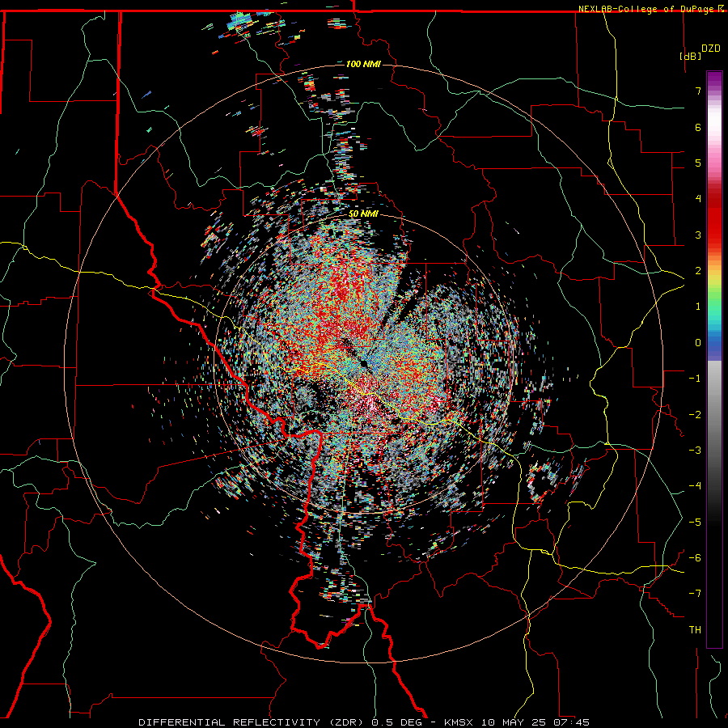This screenshot has width=728, height=728.
Task: Click the KMSX station identifier
Action: click(x=459, y=722)
